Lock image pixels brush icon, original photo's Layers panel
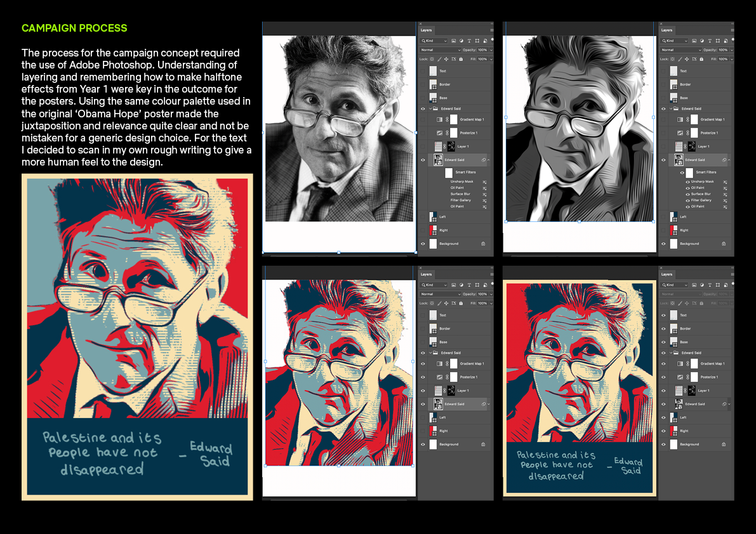The width and height of the screenshot is (756, 534). pos(439,59)
